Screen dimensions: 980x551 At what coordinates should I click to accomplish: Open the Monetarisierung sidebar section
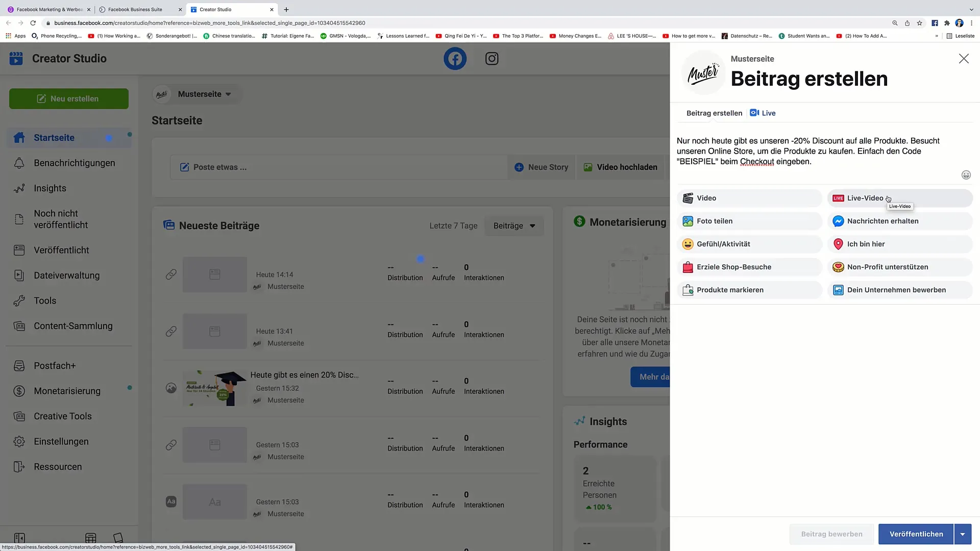click(67, 391)
